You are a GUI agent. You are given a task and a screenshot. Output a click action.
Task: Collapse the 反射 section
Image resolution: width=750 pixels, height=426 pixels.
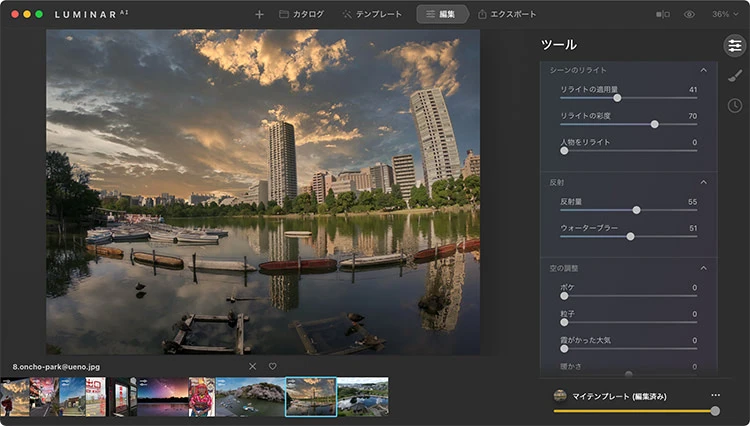703,183
